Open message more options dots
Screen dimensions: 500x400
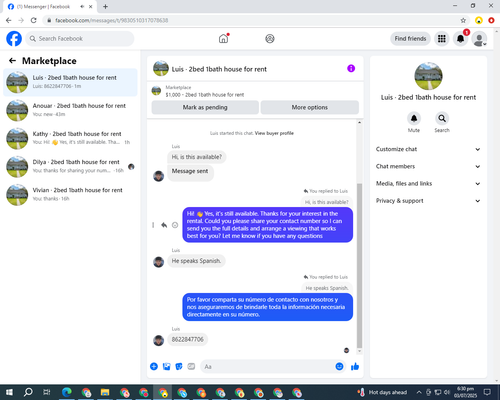(153, 225)
